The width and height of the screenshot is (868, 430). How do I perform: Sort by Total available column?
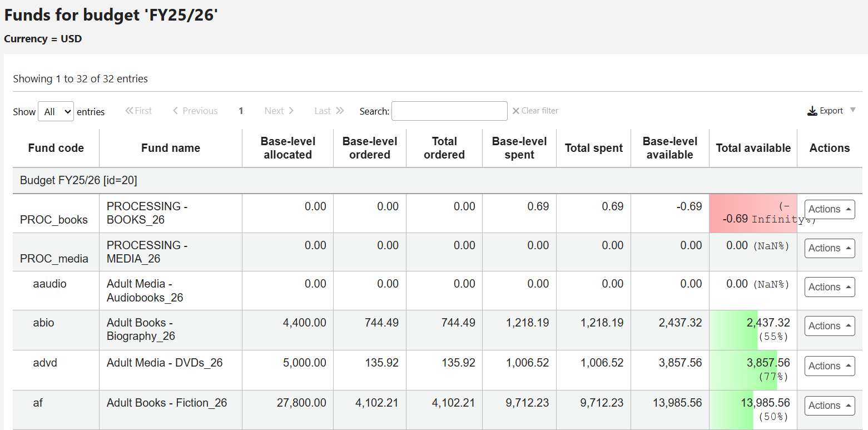753,148
